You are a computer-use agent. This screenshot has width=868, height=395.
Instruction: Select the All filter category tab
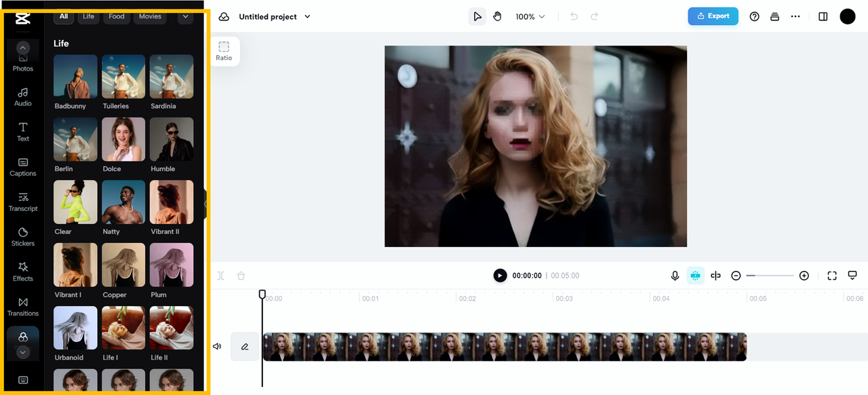coord(64,16)
